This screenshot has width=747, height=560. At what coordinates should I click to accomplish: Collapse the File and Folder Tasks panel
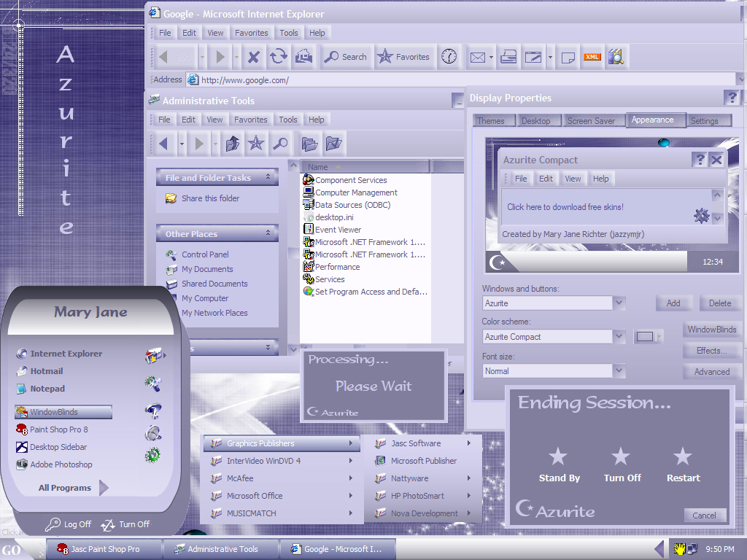(x=268, y=176)
